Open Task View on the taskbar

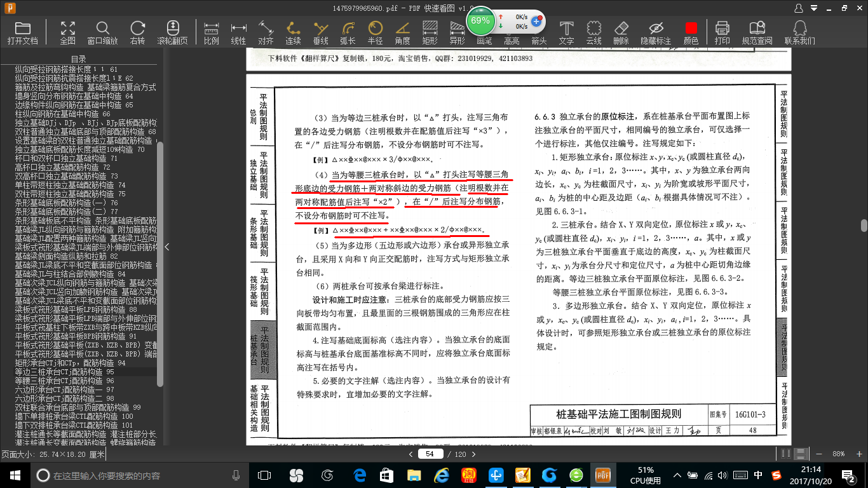[x=264, y=475]
